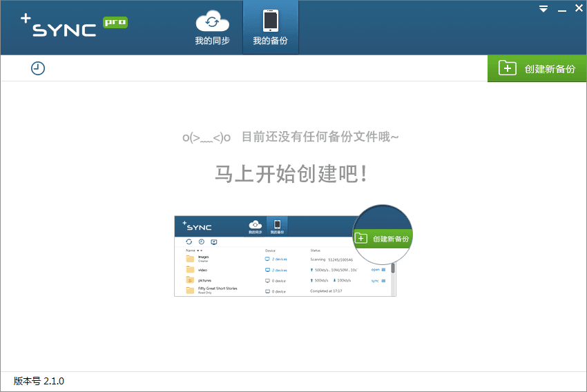The image size is (587, 392).
Task: Click magnified 创建新备份 button in illustration
Action: [383, 239]
